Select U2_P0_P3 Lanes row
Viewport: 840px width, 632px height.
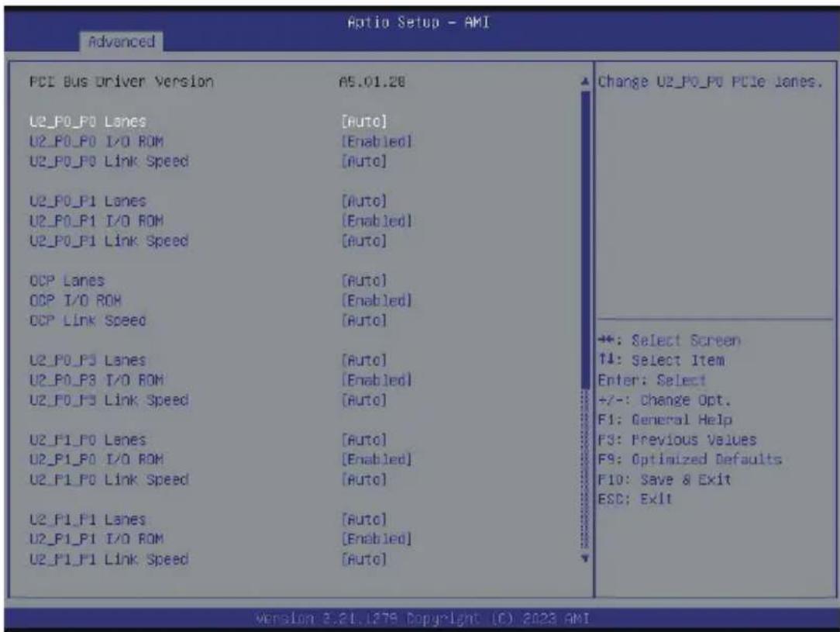click(88, 361)
